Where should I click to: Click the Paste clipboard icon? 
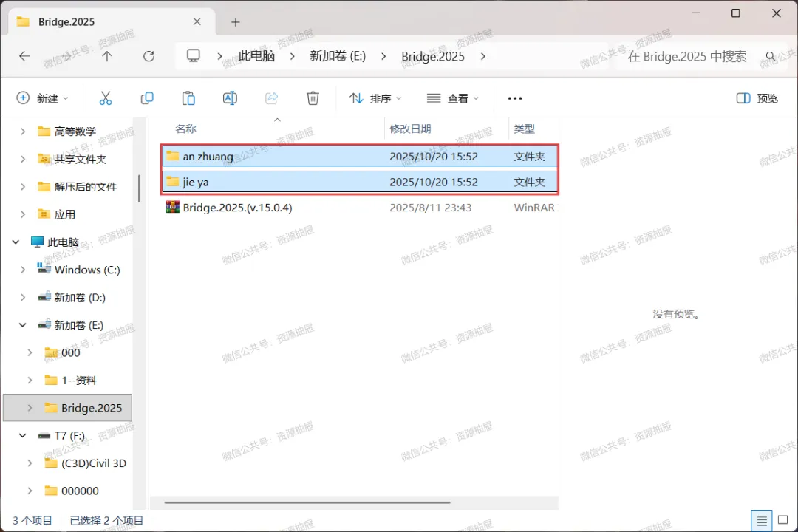pyautogui.click(x=188, y=98)
